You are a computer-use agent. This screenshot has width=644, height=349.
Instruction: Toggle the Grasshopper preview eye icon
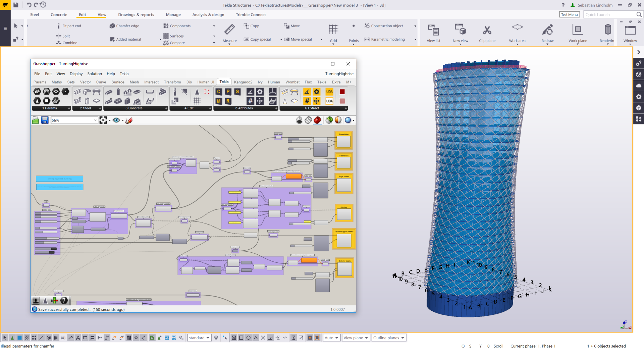116,120
